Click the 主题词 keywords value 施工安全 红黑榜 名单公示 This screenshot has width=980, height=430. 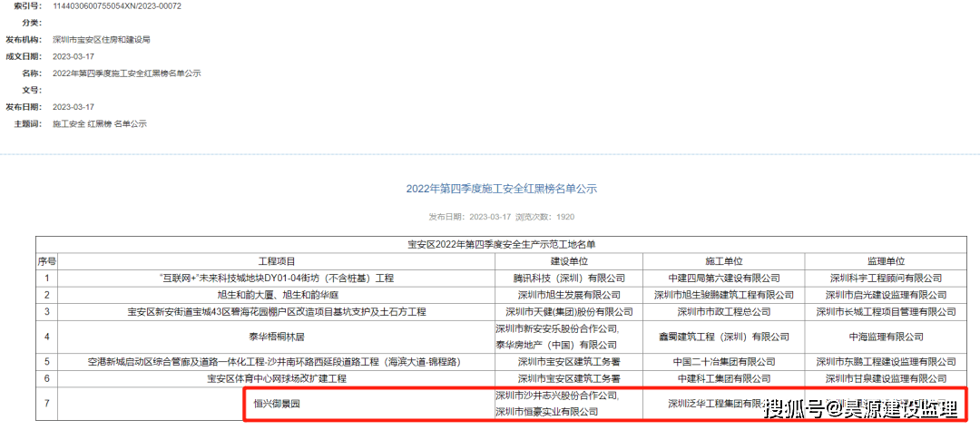(x=99, y=123)
